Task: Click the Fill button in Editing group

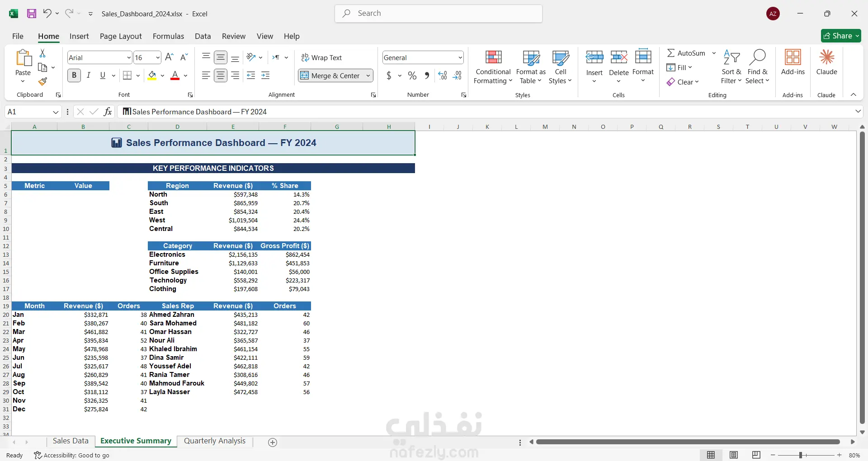Action: click(679, 67)
